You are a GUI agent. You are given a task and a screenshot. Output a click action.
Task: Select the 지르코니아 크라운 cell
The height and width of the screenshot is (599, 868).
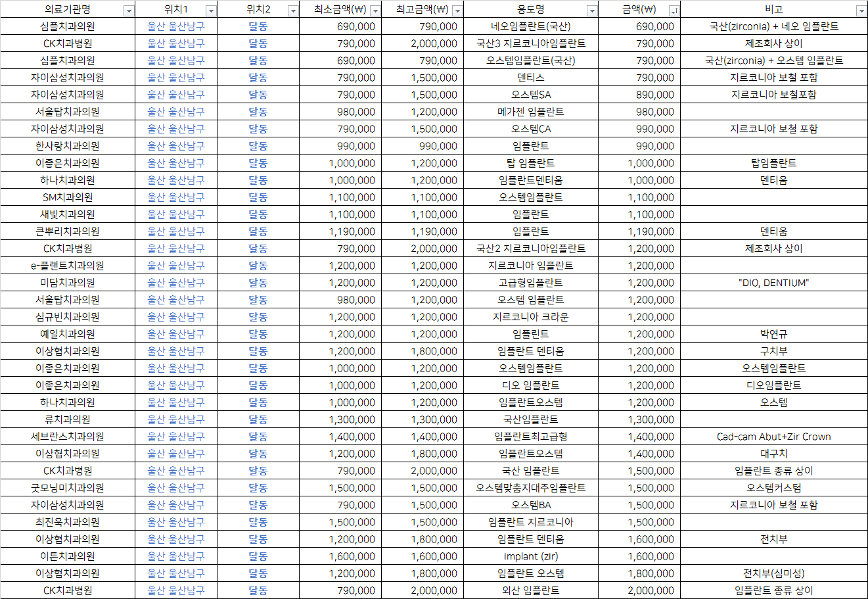tap(531, 317)
